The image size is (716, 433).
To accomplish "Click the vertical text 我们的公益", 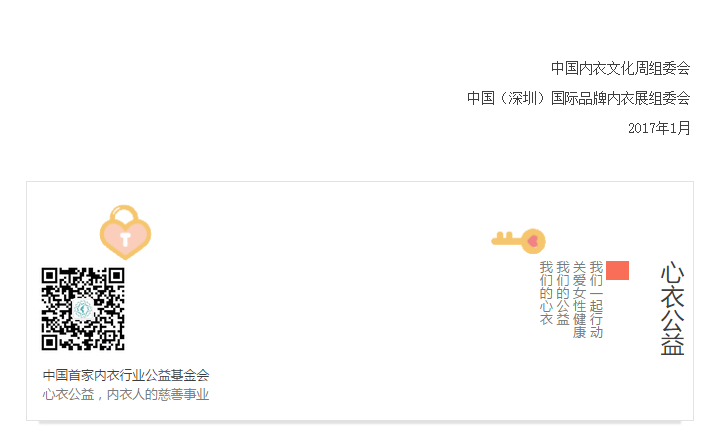I will [x=563, y=293].
